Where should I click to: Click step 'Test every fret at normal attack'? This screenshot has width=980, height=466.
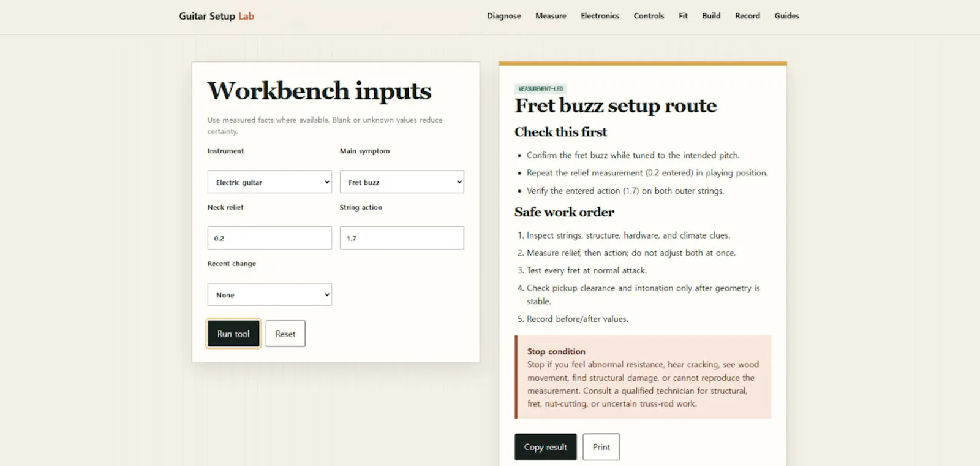pyautogui.click(x=587, y=270)
